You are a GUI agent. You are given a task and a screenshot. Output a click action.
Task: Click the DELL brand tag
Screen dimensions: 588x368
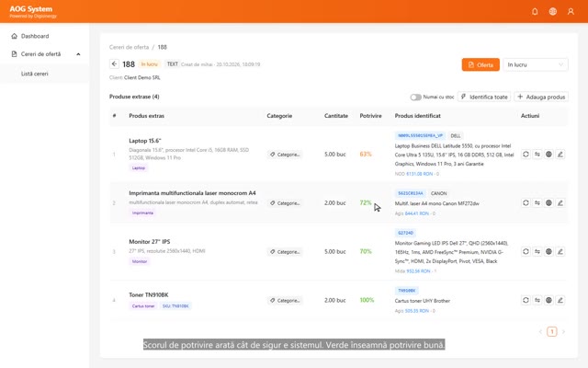456,136
